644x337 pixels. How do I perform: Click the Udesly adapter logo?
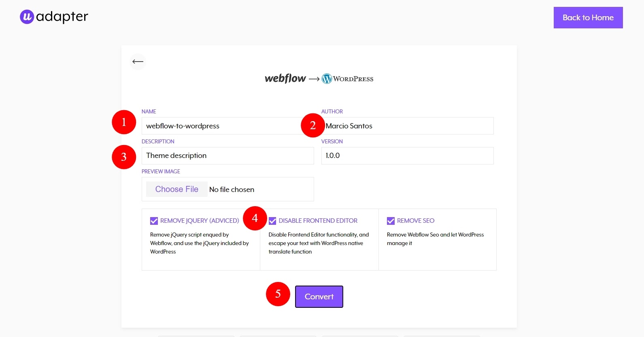(x=54, y=17)
